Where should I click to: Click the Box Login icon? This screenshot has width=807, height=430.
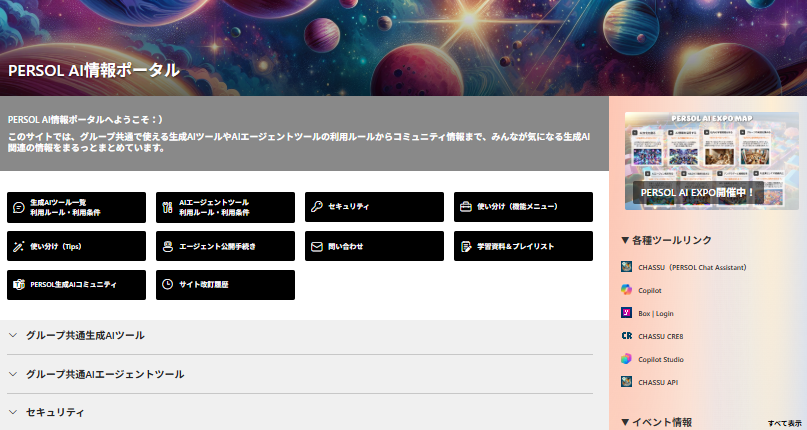coord(627,313)
